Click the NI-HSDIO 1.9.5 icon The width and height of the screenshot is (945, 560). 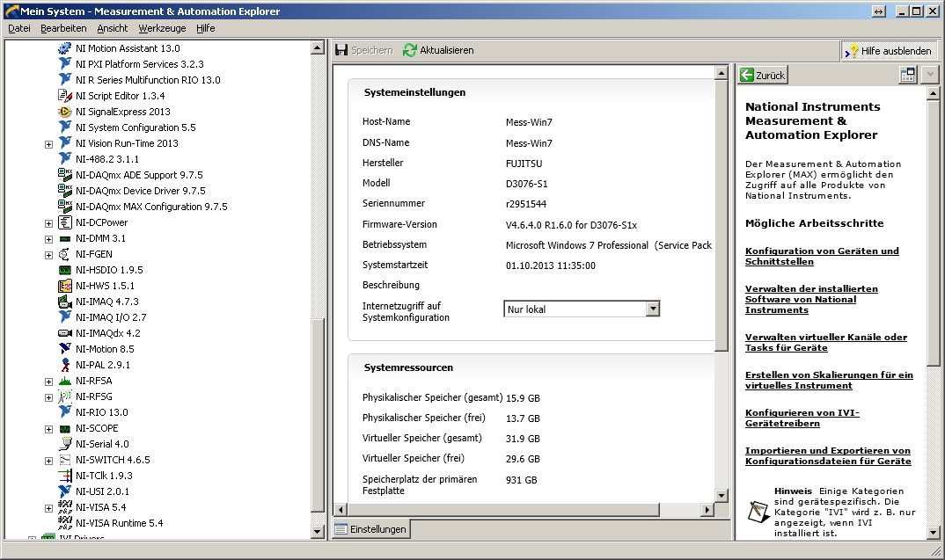click(64, 270)
